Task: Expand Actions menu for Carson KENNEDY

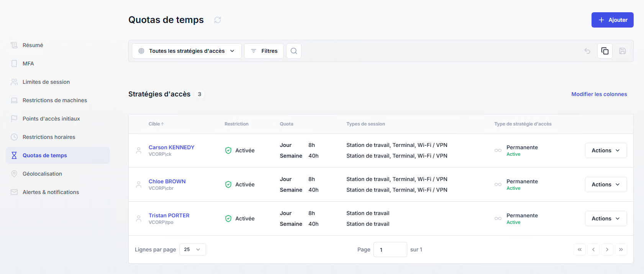Action: pyautogui.click(x=606, y=150)
